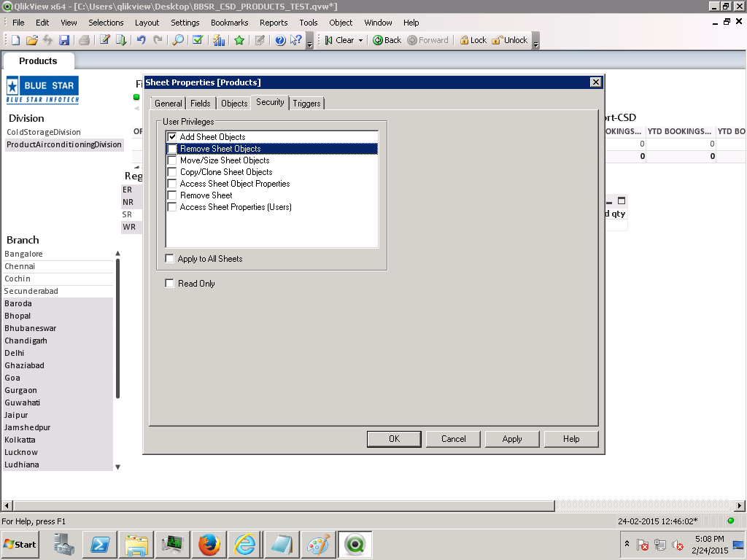The height and width of the screenshot is (560, 747).
Task: Click the Cancel button
Action: [x=453, y=439]
